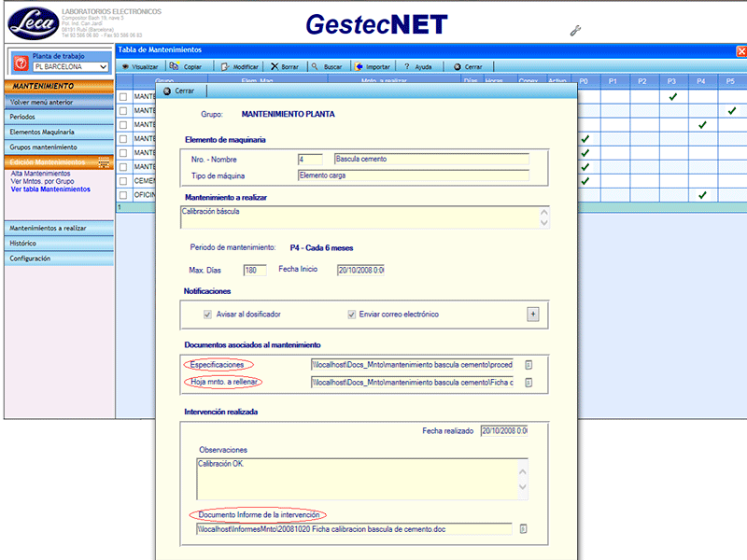Viewport: 747px width, 560px height.
Task: Open the Histórico menu item
Action: tap(59, 244)
